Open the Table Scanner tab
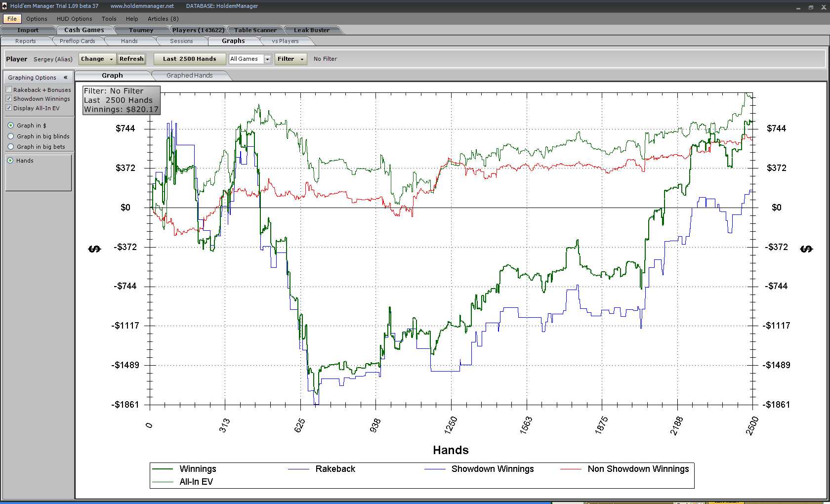This screenshot has width=830, height=504. [x=255, y=30]
